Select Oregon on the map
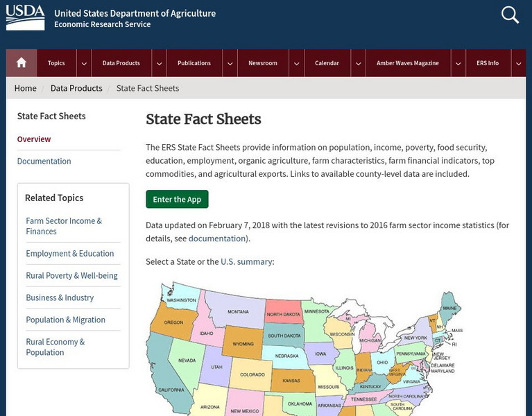Image resolution: width=532 pixels, height=416 pixels. [173, 322]
